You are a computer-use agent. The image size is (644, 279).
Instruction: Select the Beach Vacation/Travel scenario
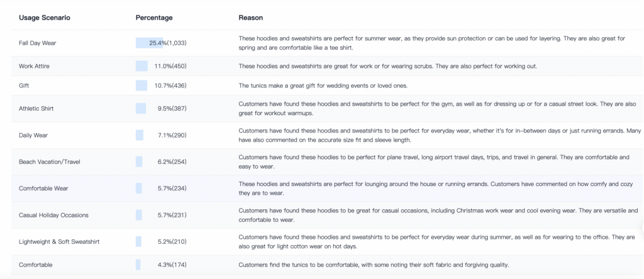pos(49,161)
